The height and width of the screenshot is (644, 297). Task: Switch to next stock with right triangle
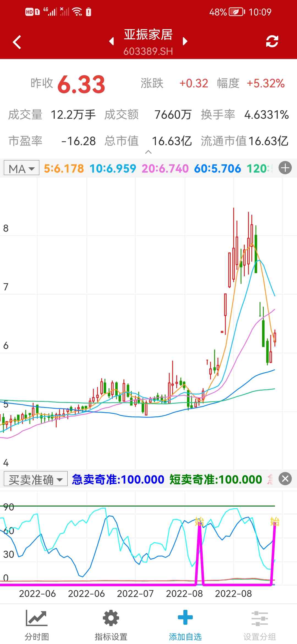(x=185, y=41)
